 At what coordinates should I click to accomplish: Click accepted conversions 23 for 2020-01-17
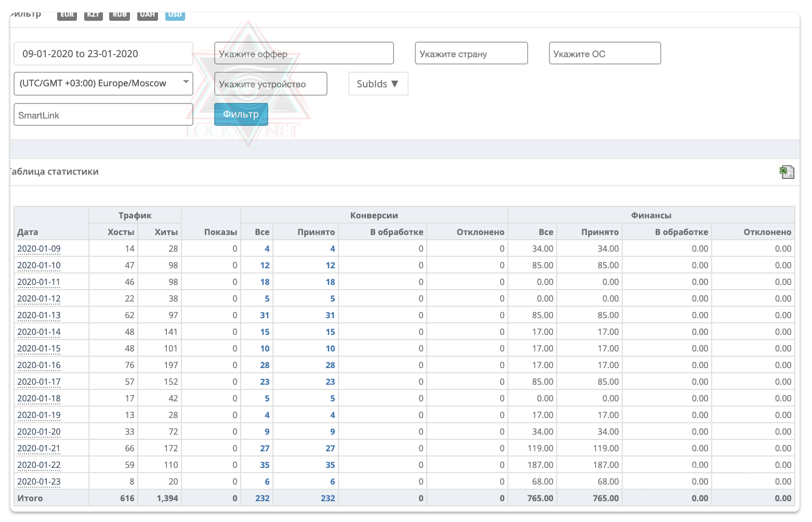(x=330, y=382)
